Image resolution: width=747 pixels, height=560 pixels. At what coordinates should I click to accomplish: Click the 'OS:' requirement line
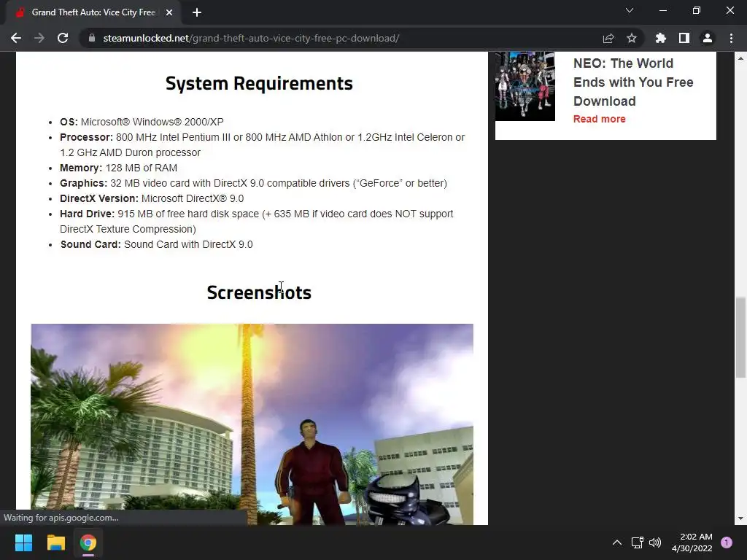(x=142, y=122)
